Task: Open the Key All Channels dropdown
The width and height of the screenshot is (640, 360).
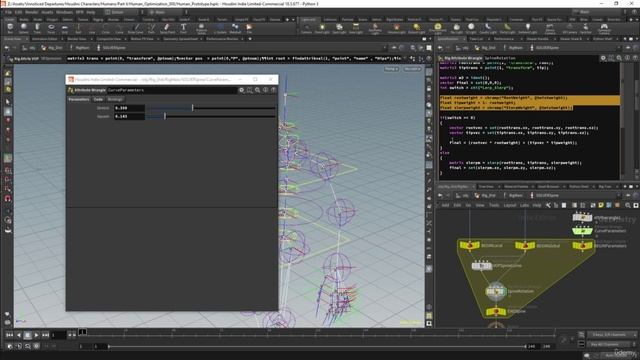Action: (x=611, y=344)
